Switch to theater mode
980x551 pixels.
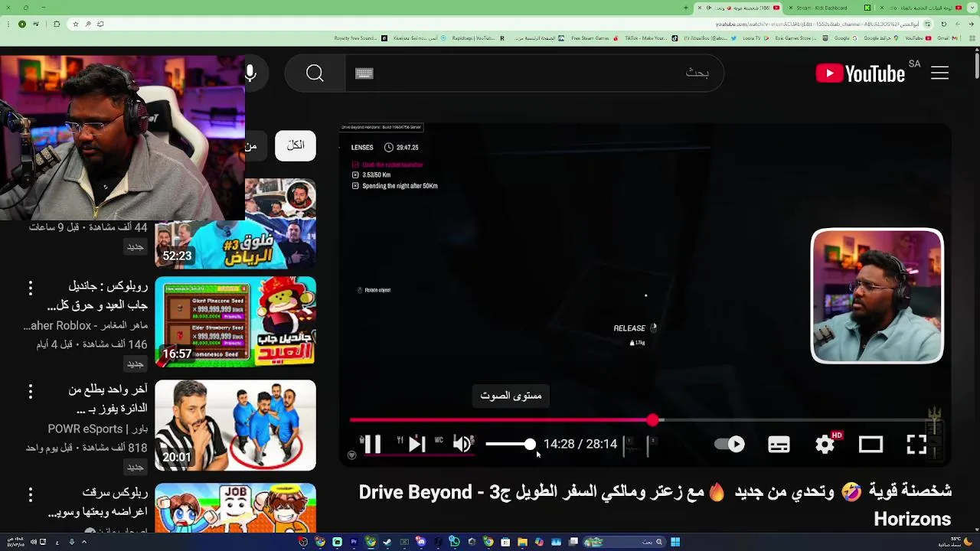[871, 445]
